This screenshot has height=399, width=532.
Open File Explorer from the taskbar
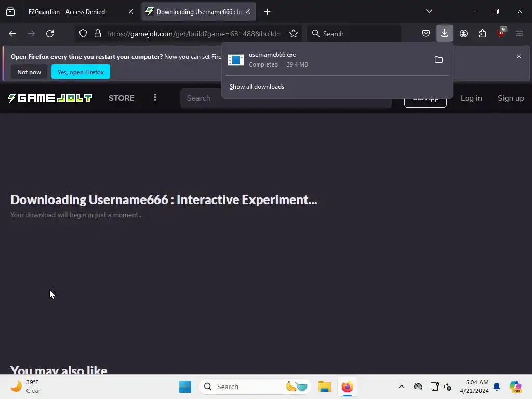click(324, 387)
